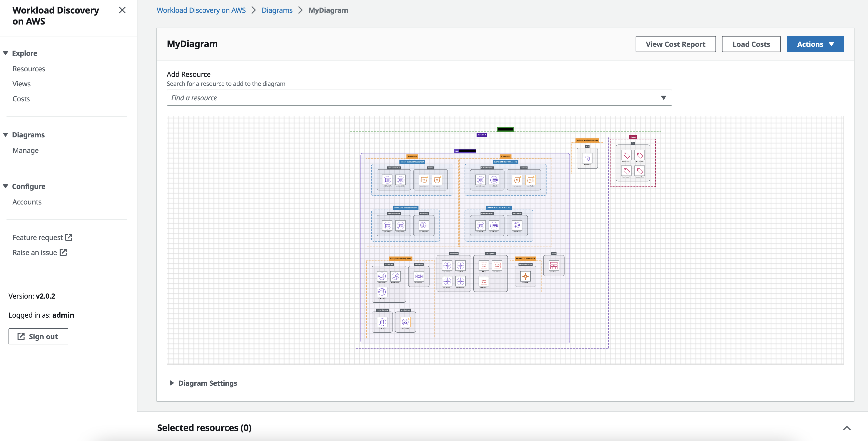Select the Stack resource icon
The height and width of the screenshot is (441, 868).
(x=554, y=266)
